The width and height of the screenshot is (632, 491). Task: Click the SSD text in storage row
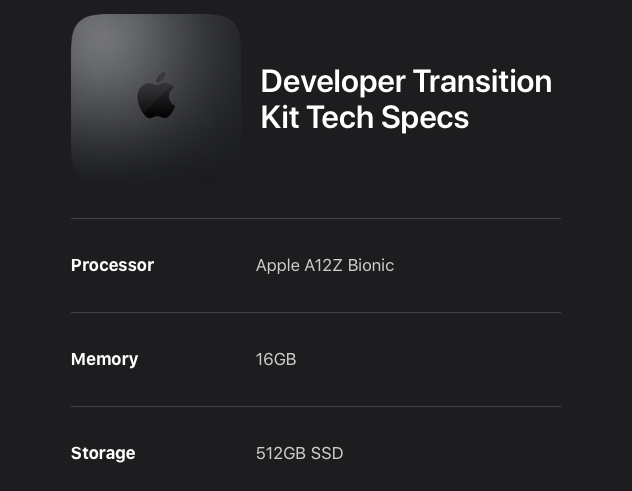click(x=327, y=454)
